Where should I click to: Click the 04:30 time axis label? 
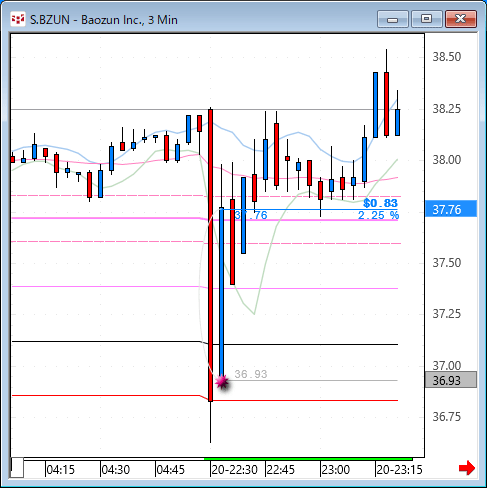point(115,470)
